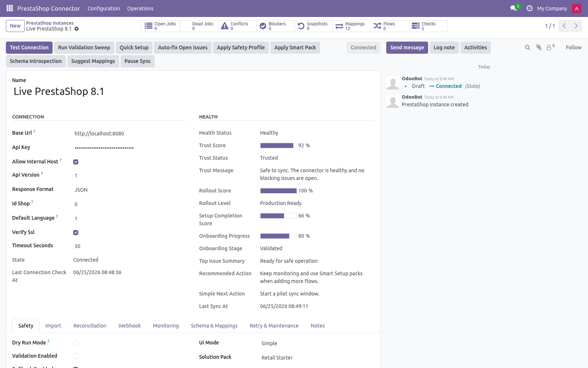Open Schema & Mappings tab
The height and width of the screenshot is (368, 588).
point(214,326)
